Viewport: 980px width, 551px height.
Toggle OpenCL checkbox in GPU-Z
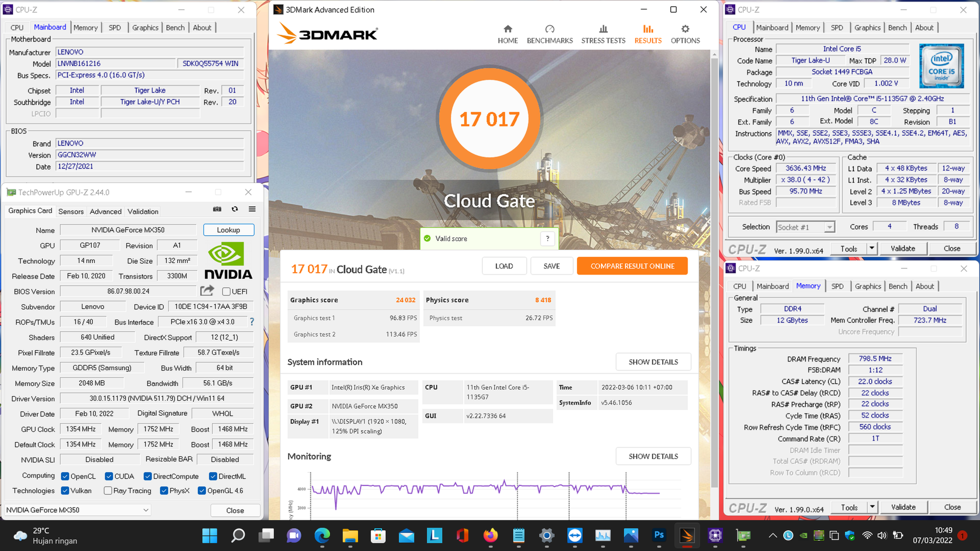pyautogui.click(x=65, y=476)
